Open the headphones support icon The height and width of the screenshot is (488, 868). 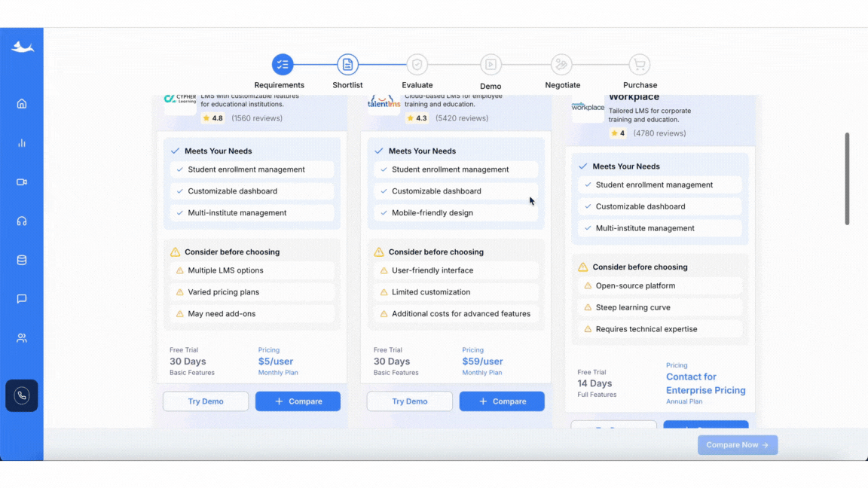[22, 221]
